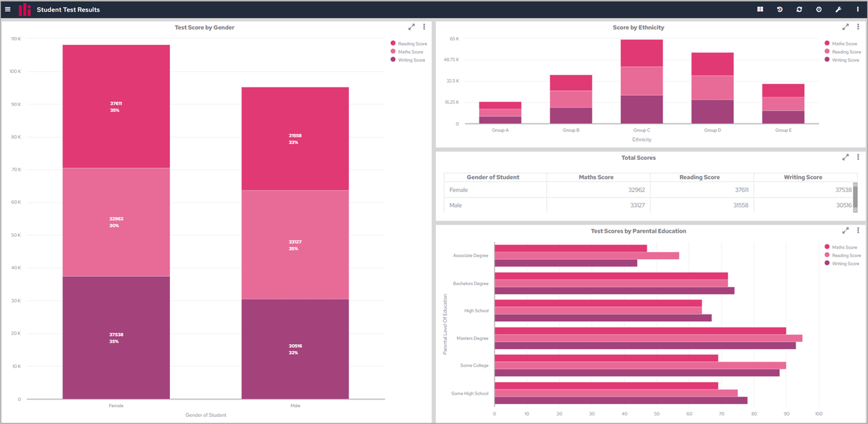Expand the Test Score by Gender chart
Image resolution: width=868 pixels, height=424 pixels.
[412, 27]
